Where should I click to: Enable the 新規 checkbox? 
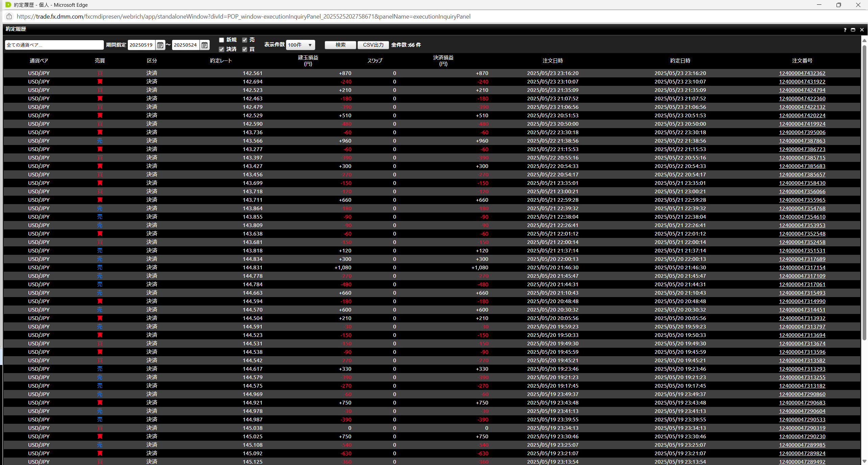(222, 40)
